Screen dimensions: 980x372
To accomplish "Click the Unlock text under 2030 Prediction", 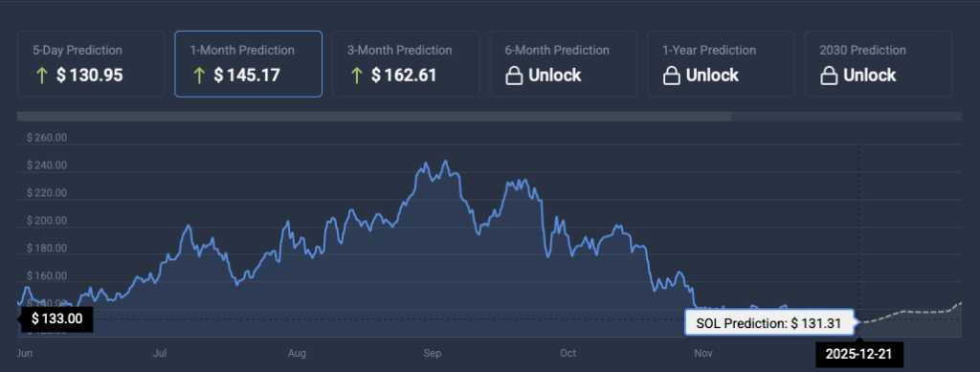I will (x=870, y=76).
